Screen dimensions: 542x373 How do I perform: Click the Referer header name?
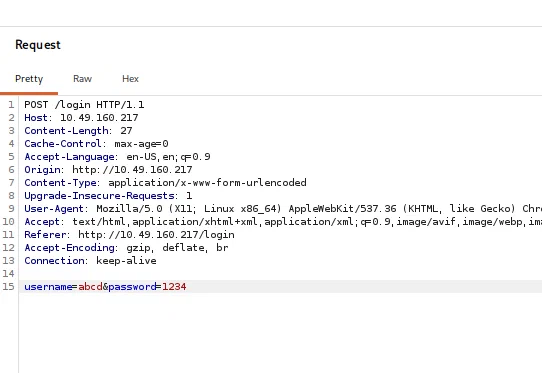point(45,235)
